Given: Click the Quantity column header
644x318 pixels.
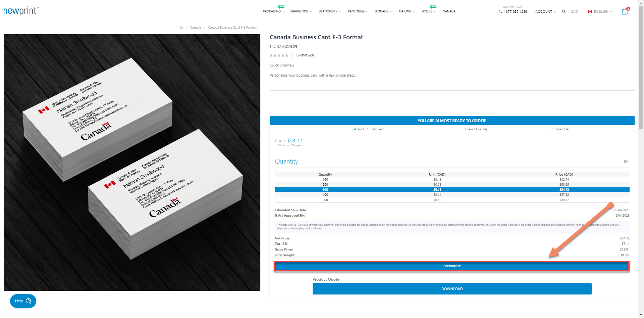Looking at the screenshot, I should pyautogui.click(x=325, y=175).
